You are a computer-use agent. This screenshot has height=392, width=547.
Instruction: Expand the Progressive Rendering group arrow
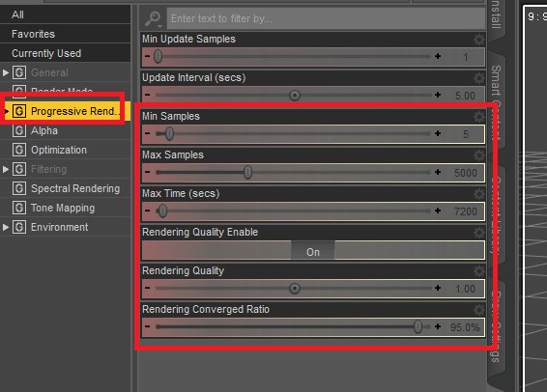[x=6, y=111]
